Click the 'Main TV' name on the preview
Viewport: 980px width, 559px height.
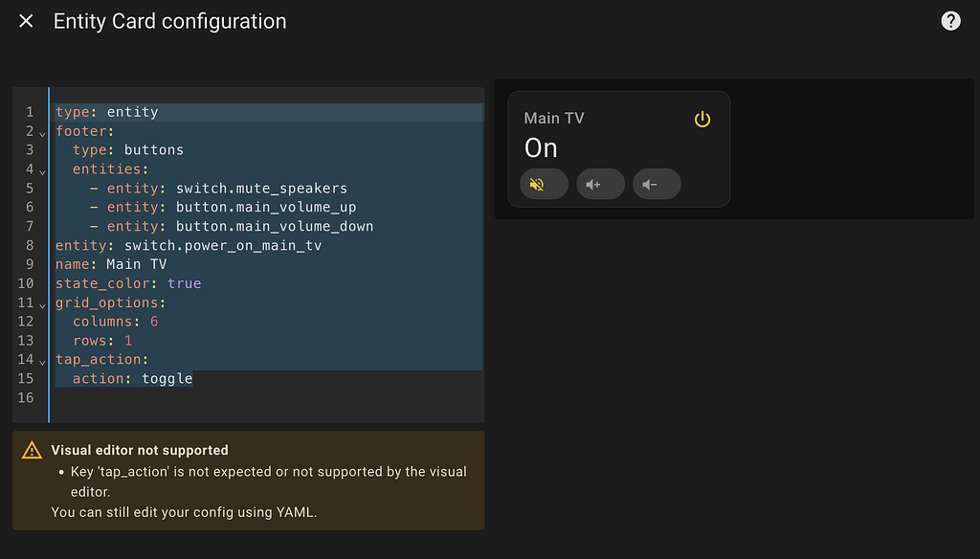(553, 118)
